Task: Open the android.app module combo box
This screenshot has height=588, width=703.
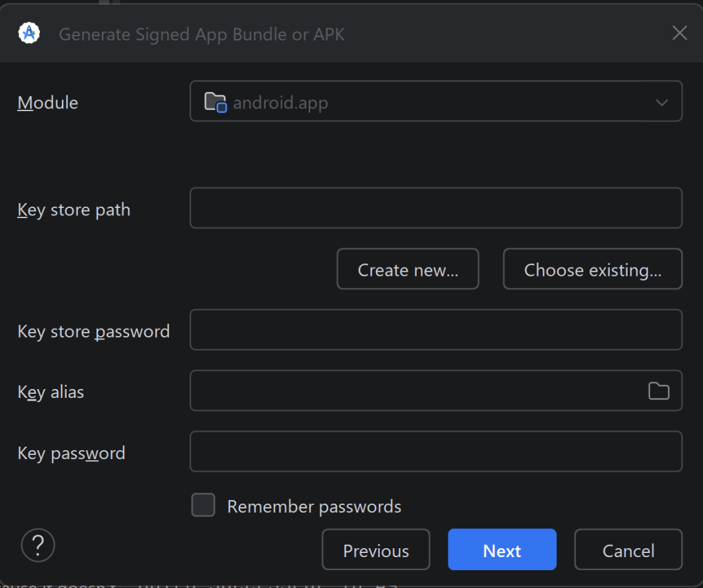Action: pos(436,102)
